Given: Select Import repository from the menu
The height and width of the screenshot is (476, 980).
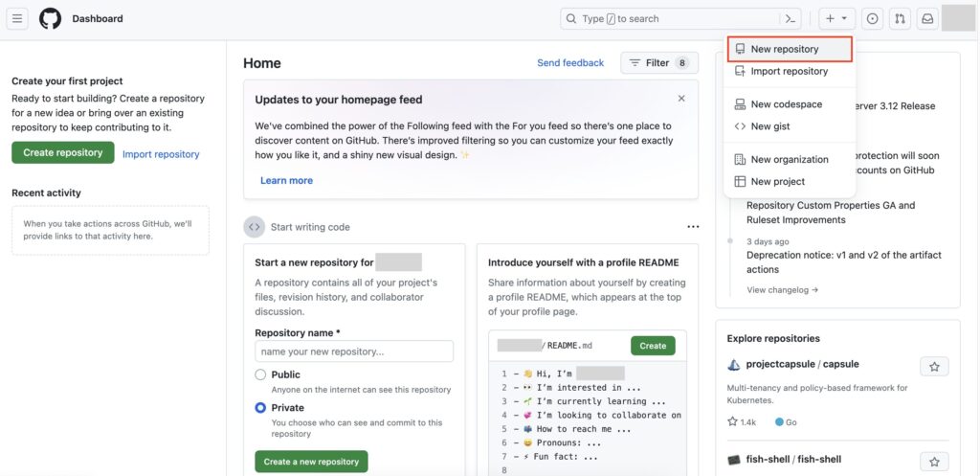Looking at the screenshot, I should pos(790,71).
